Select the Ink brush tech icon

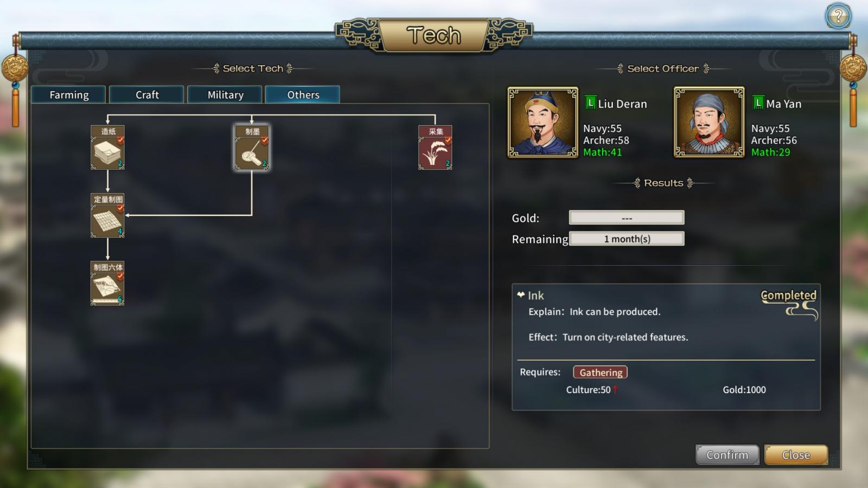252,147
